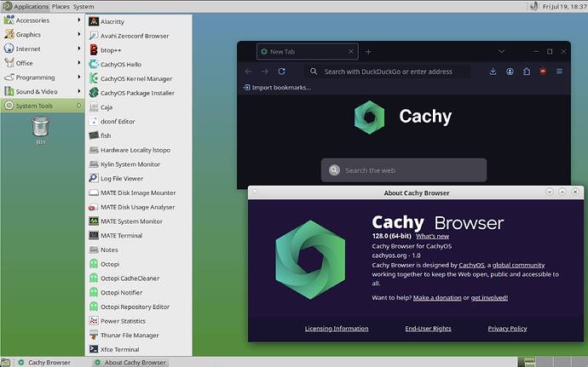The height and width of the screenshot is (367, 588).
Task: Open the browser hamburger menu
Action: pos(560,72)
